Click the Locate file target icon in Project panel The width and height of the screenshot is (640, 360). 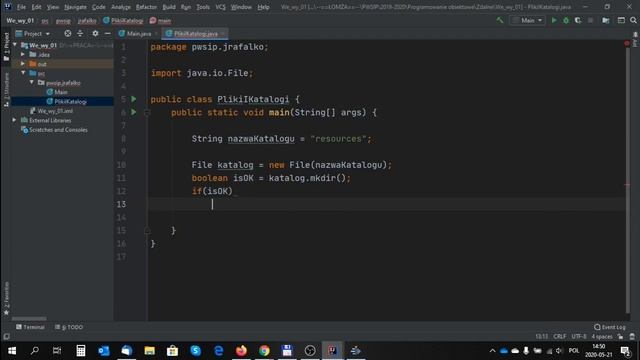click(x=68, y=33)
